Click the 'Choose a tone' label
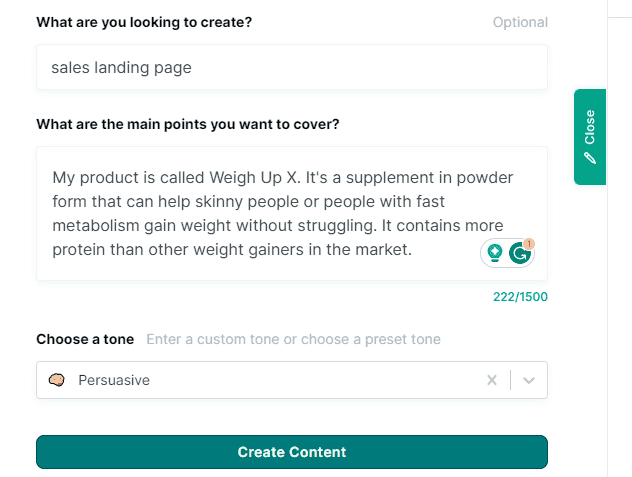This screenshot has width=632, height=477. point(85,339)
